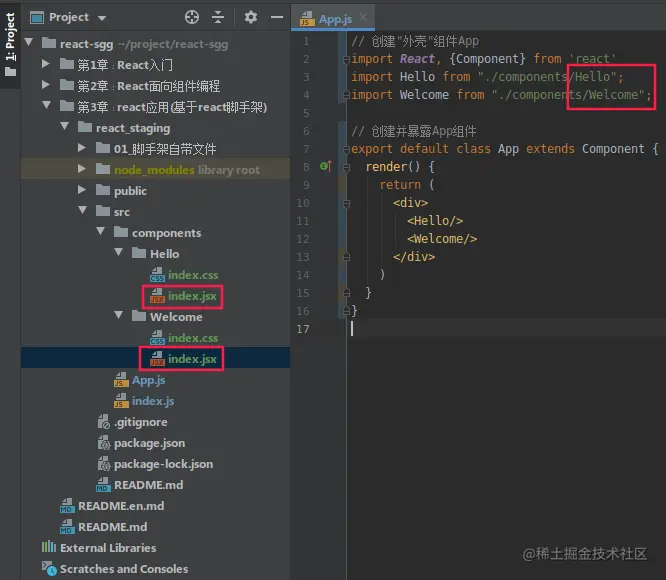Collapse the react-sgg root folder
Screen dimensions: 666x580
(29, 42)
